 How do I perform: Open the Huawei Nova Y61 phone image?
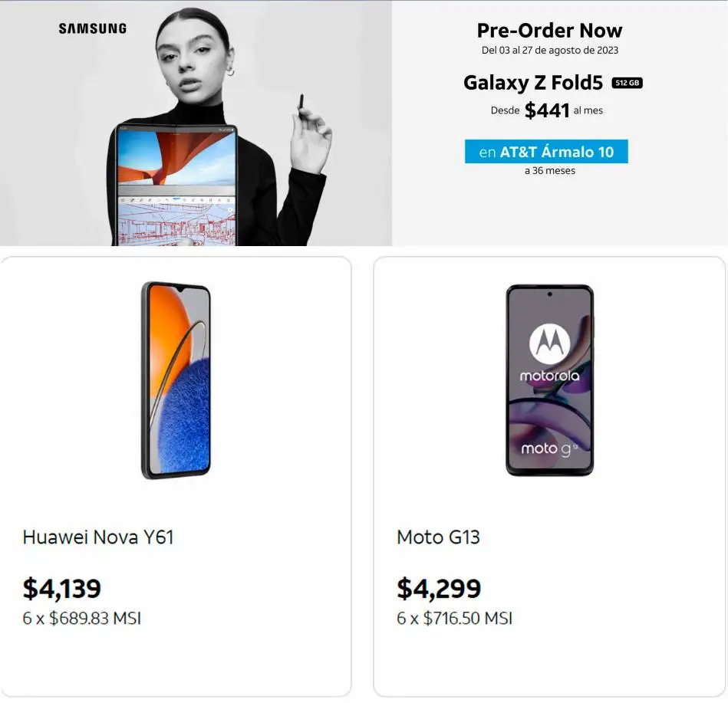click(176, 380)
